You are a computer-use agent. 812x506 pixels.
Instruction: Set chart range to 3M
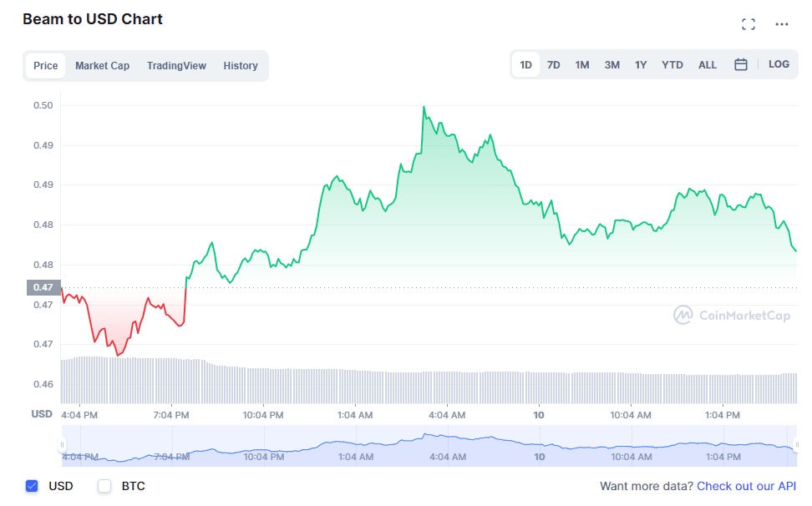coord(612,65)
